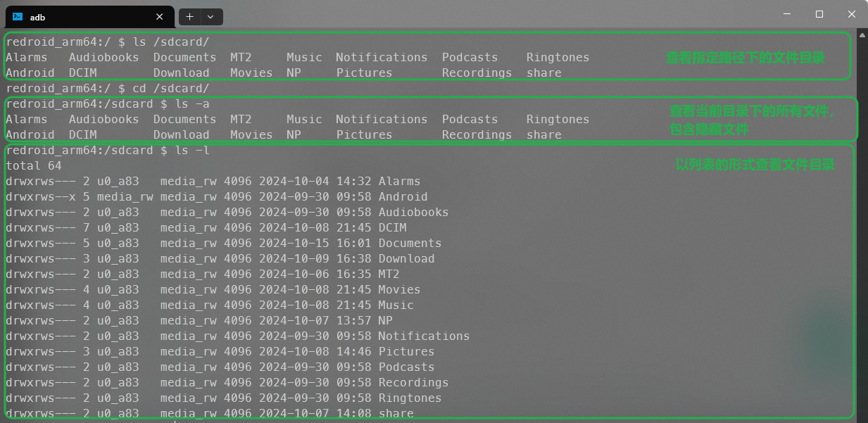Click the 14:32 time in Alarms row
This screenshot has height=423, width=868.
tap(354, 181)
